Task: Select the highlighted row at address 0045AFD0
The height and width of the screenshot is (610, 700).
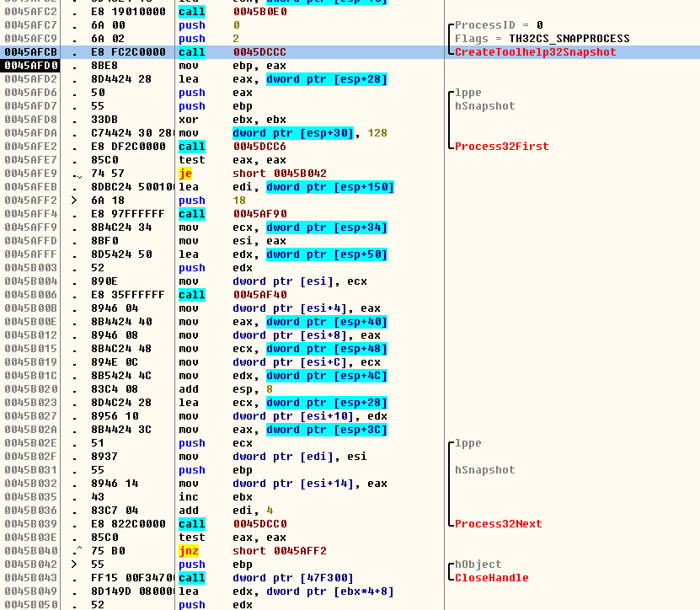Action: 253,65
